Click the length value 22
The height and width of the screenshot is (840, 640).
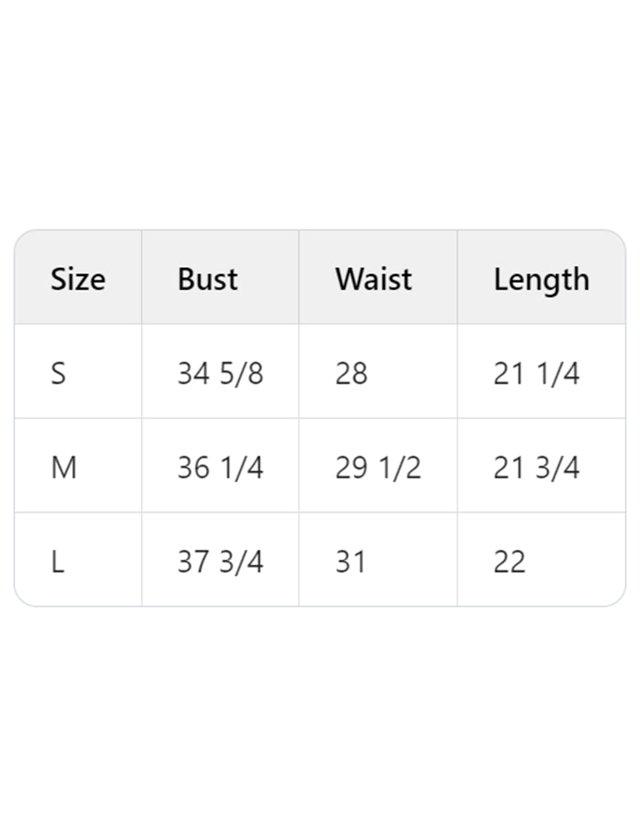pyautogui.click(x=510, y=562)
